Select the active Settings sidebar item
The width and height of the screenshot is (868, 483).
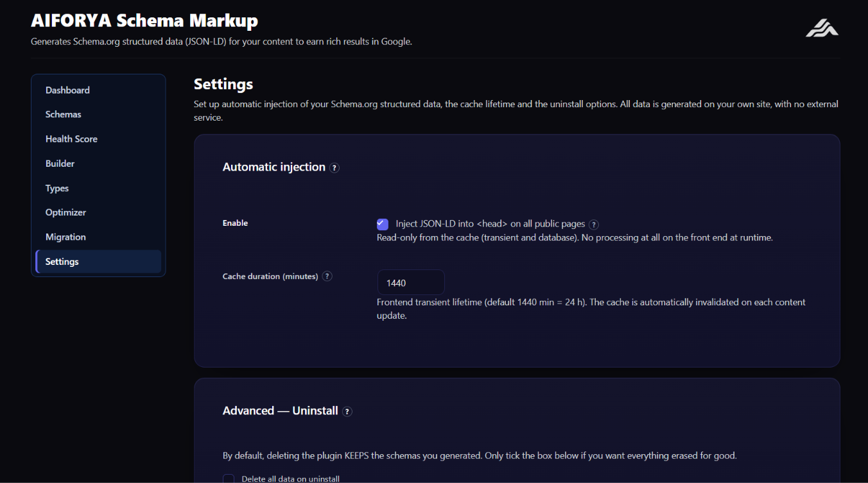98,262
